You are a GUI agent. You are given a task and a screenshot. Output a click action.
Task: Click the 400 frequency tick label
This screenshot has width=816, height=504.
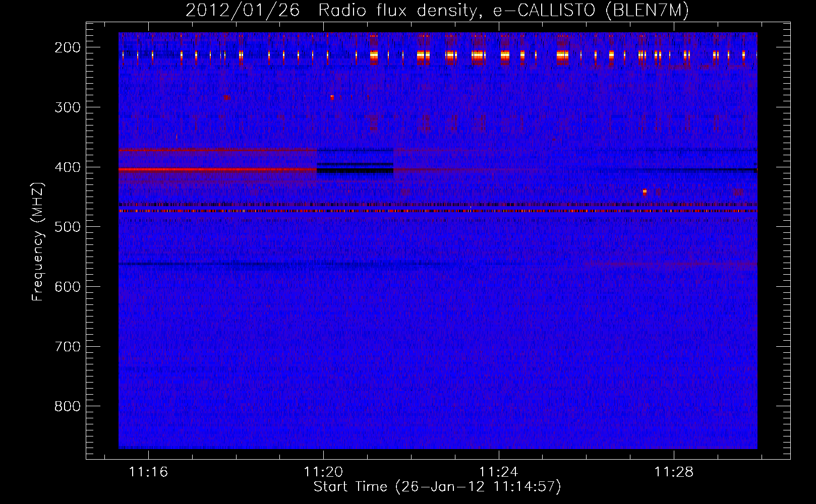67,167
